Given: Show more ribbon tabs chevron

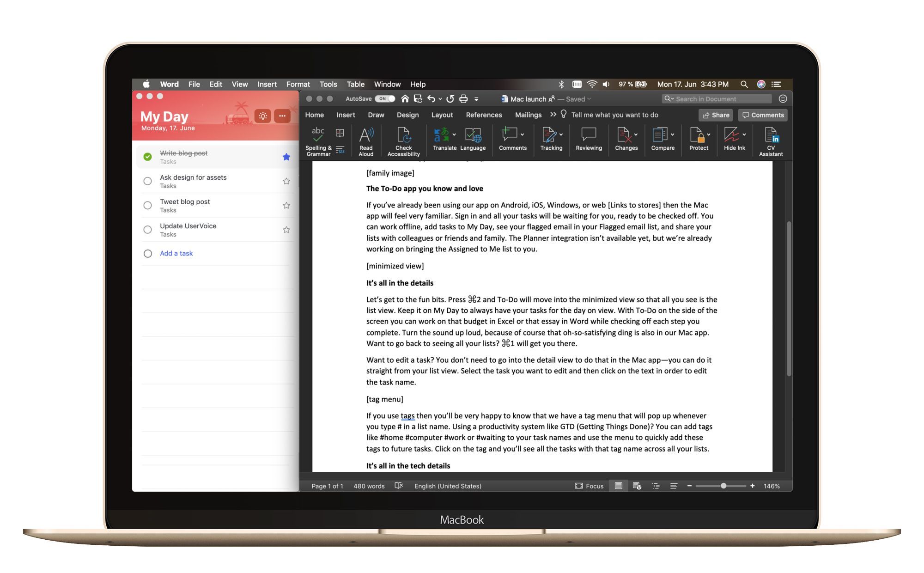Looking at the screenshot, I should (553, 115).
